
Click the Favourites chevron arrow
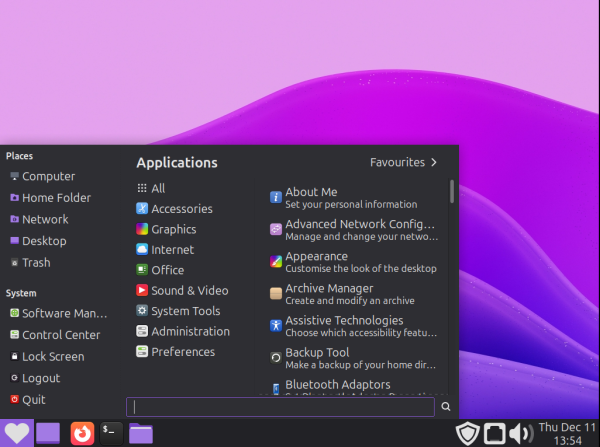point(434,162)
